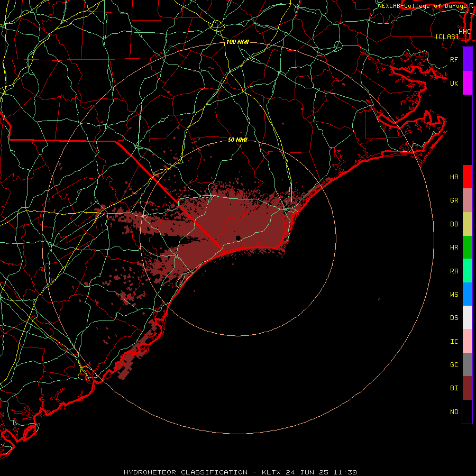Click the BD yellow legend swatch
Screen dimensions: 476x476
(467, 224)
